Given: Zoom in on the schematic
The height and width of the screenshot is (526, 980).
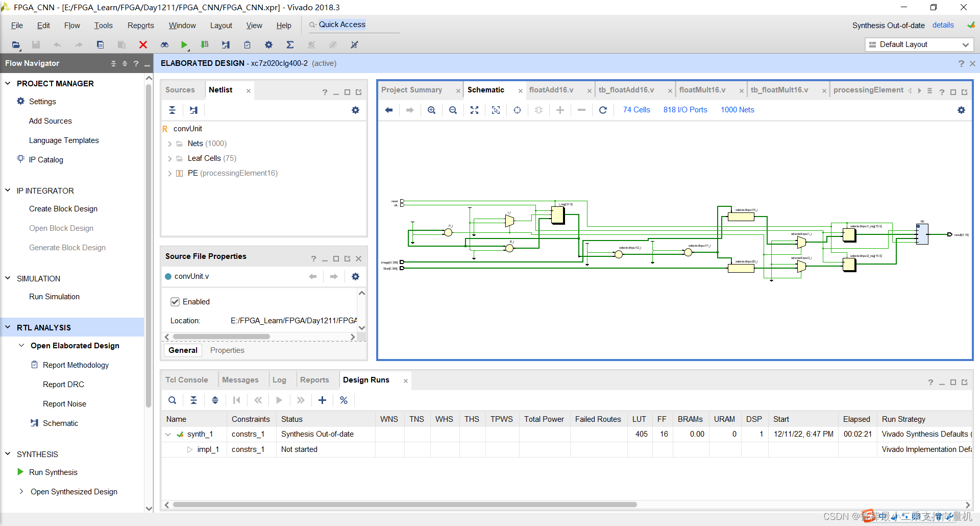Looking at the screenshot, I should 431,110.
